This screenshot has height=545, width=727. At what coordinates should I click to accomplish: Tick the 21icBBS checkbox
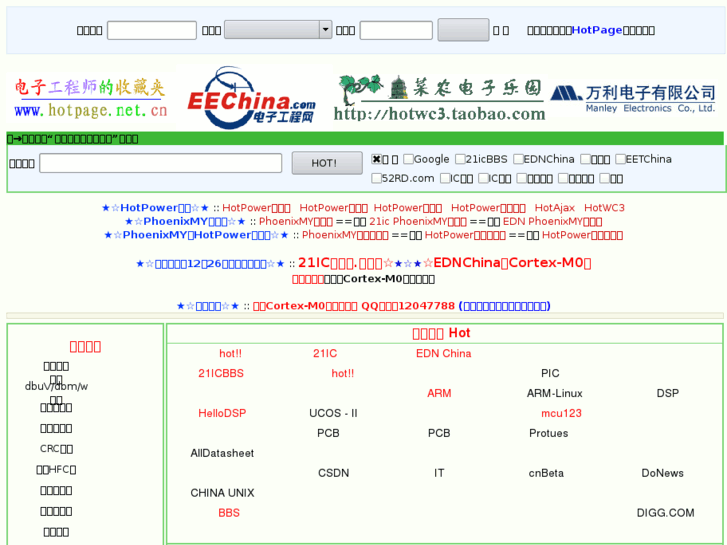coord(460,159)
